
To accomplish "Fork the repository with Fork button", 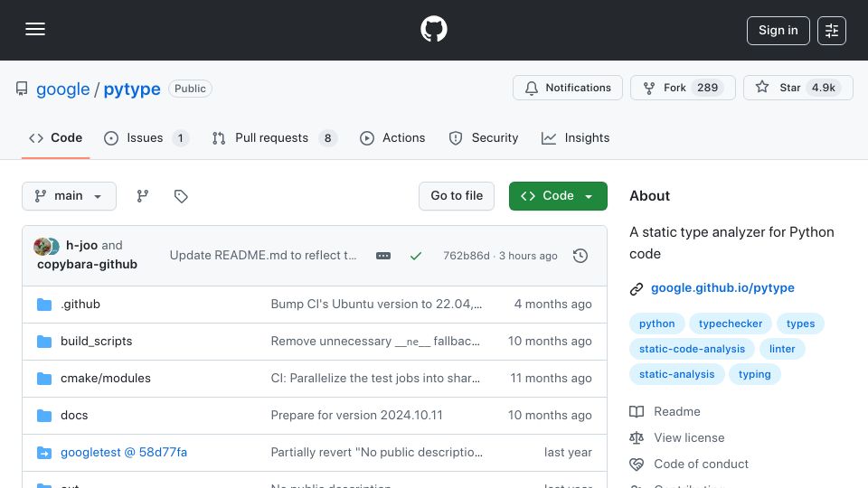I will point(683,88).
